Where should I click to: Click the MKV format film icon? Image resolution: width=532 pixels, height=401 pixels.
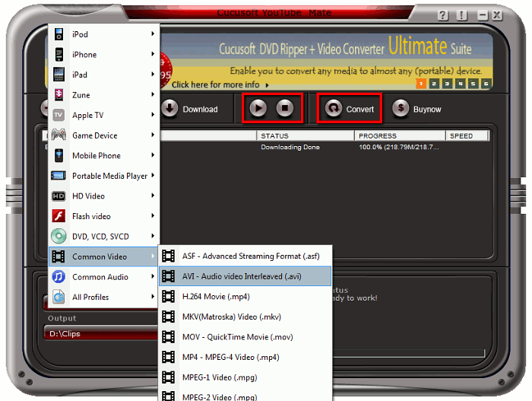click(x=168, y=317)
